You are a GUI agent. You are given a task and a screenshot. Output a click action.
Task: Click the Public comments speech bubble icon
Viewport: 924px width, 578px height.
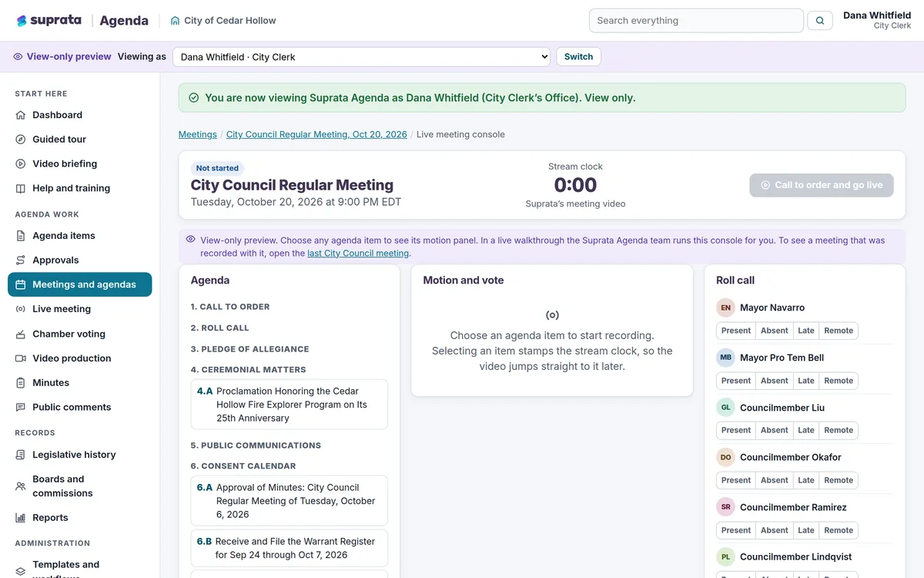click(x=21, y=407)
